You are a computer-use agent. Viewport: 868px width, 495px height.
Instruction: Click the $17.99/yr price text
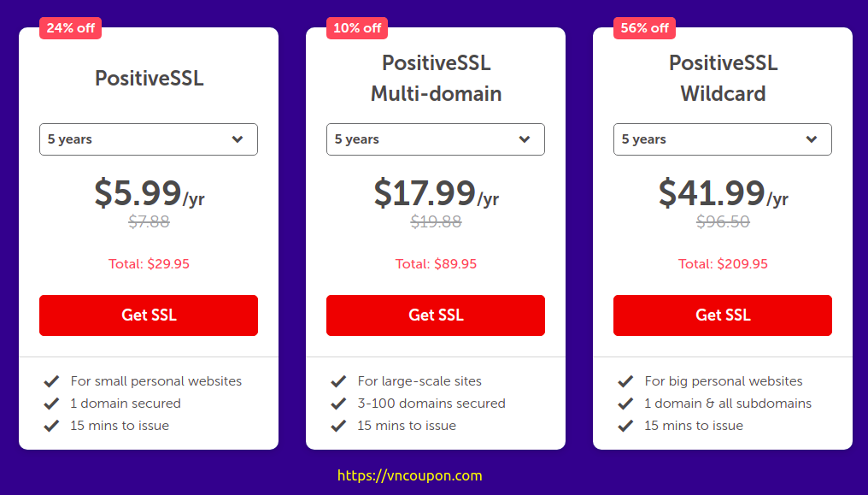click(437, 193)
